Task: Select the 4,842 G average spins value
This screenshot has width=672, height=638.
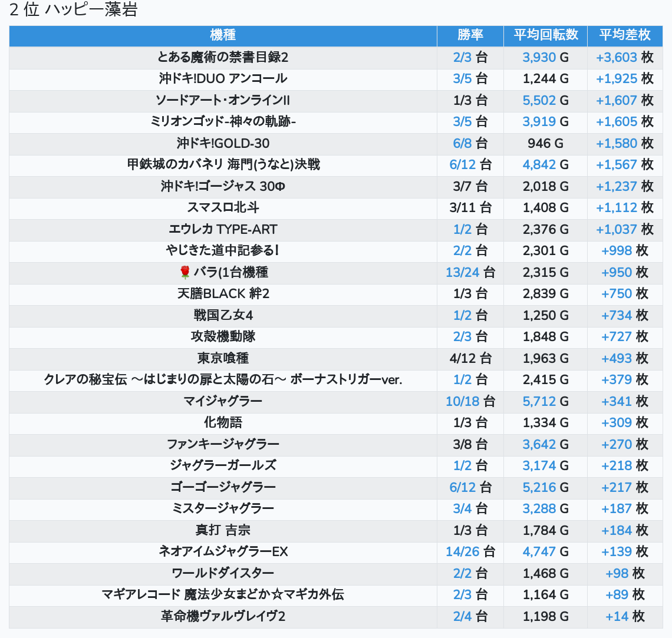Action: coord(546,164)
